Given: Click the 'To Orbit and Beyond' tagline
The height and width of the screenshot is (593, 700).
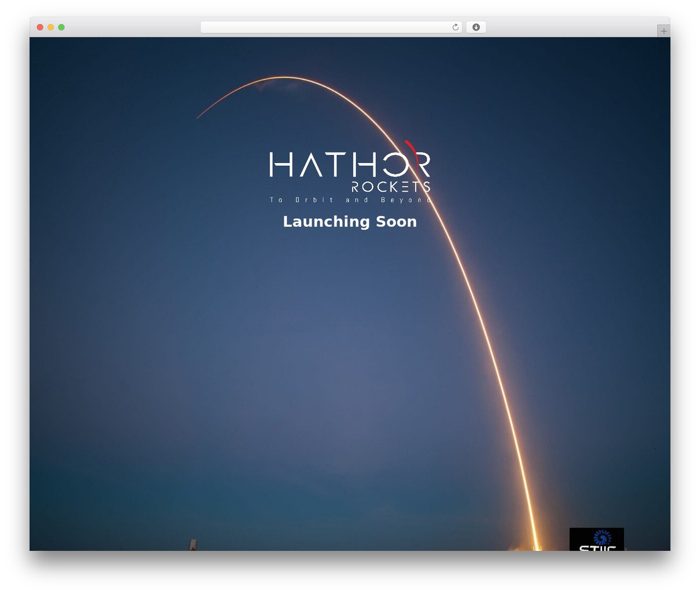Looking at the screenshot, I should click(350, 200).
